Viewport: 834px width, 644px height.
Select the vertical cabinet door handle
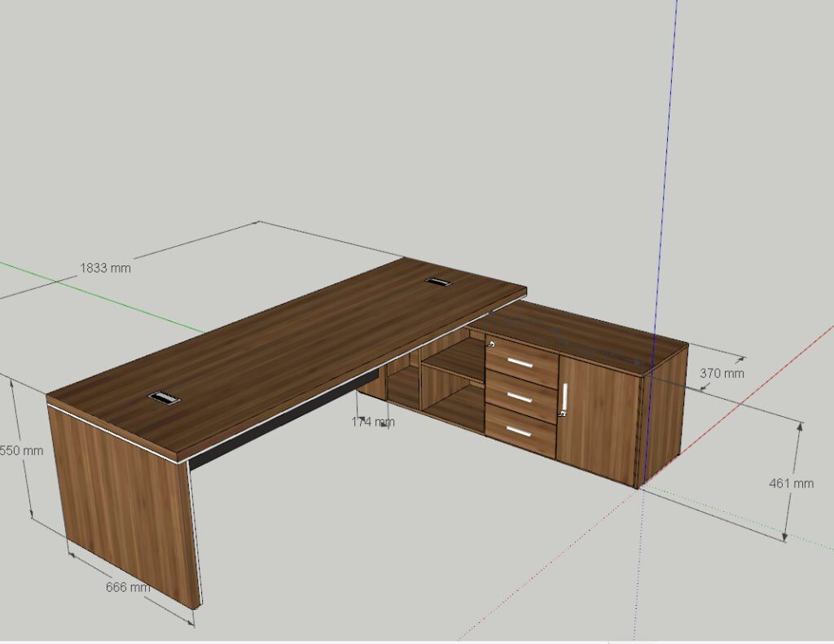click(564, 398)
